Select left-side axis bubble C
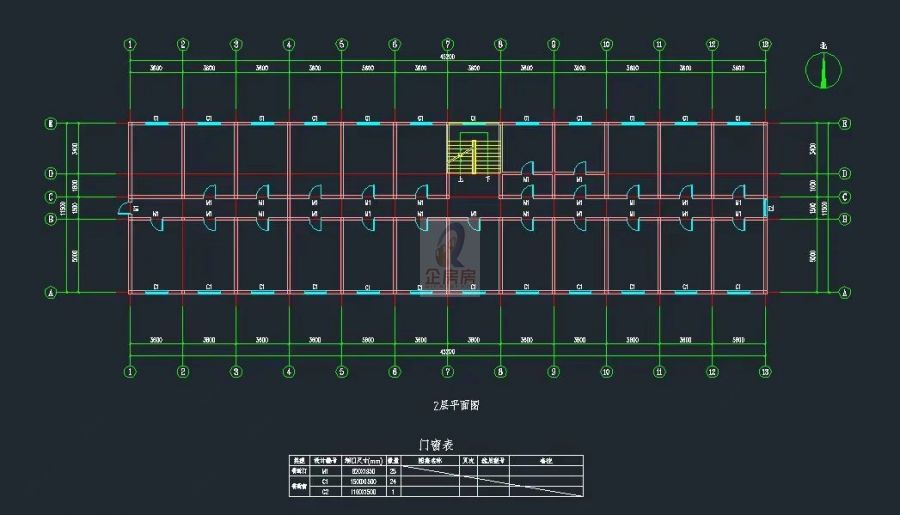 pos(51,197)
